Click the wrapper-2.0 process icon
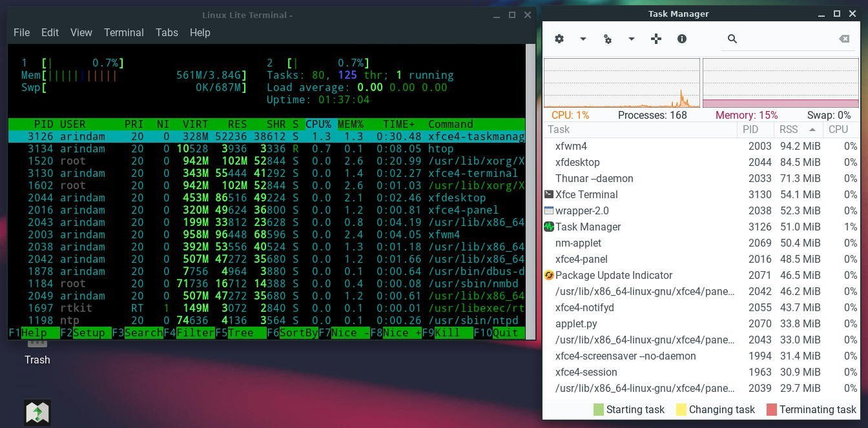The width and height of the screenshot is (868, 428). pos(548,210)
